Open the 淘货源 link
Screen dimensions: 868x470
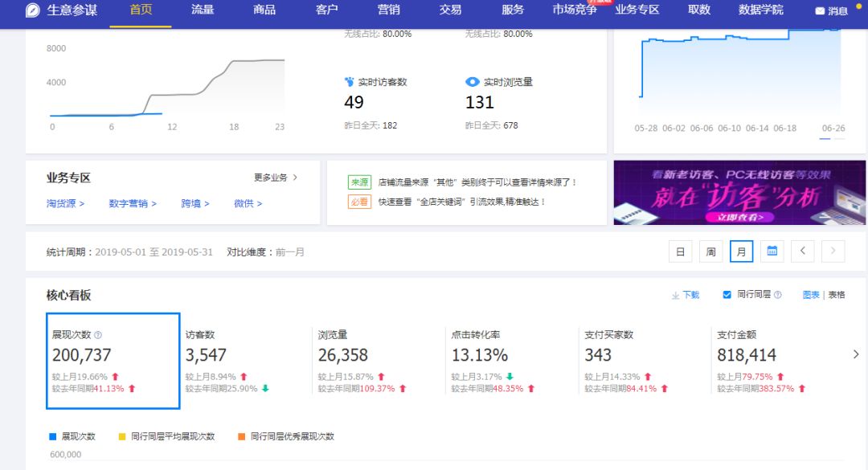[x=65, y=203]
